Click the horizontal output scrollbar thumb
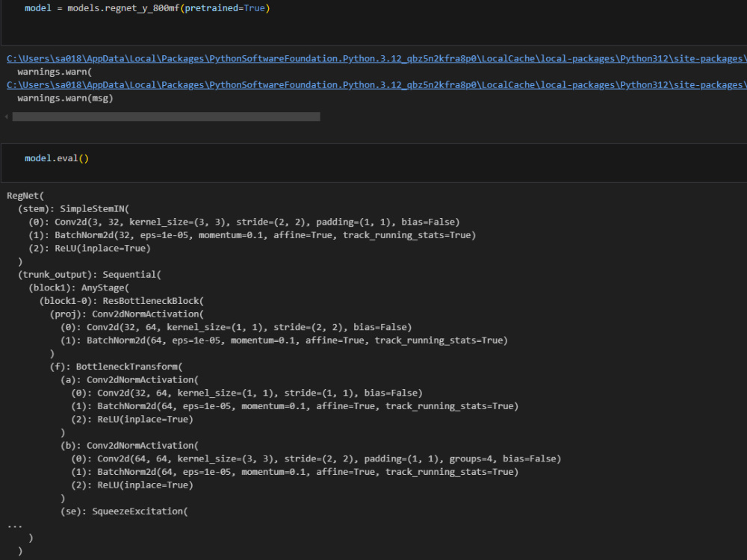 167,116
